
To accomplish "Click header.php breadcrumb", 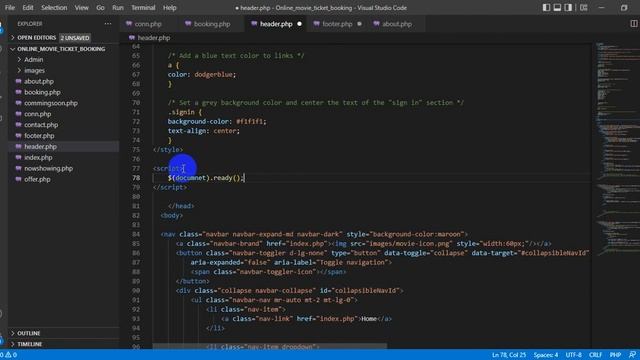I will pyautogui.click(x=154, y=38).
